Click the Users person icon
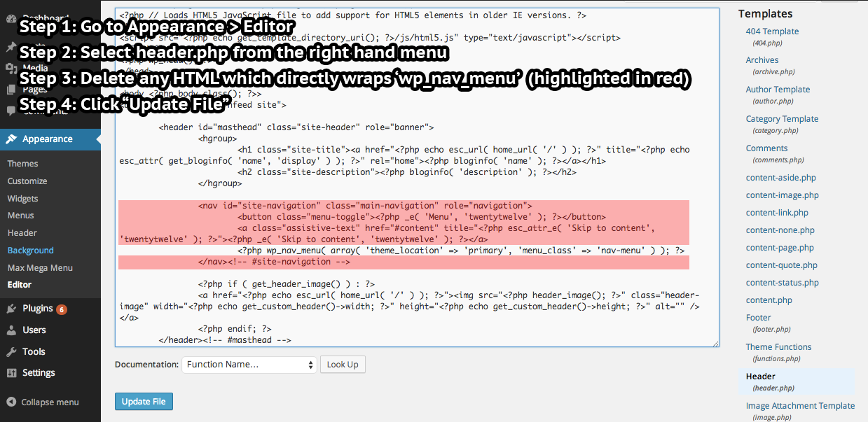This screenshot has height=422, width=868. (x=11, y=330)
